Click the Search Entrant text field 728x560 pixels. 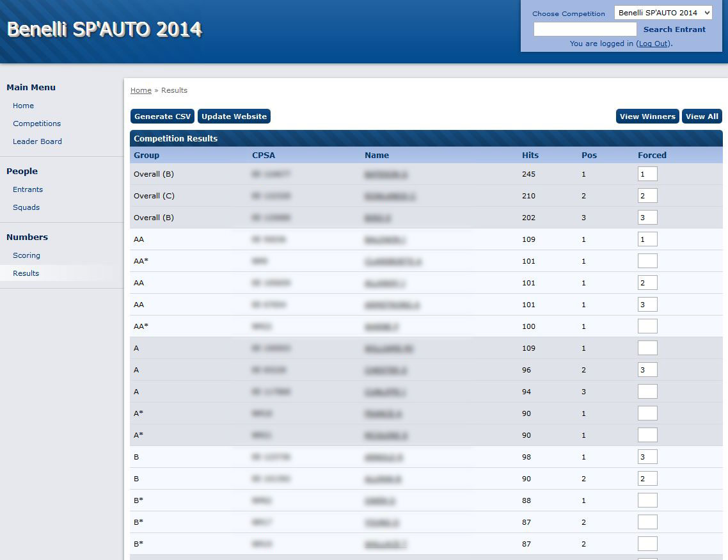tap(585, 29)
